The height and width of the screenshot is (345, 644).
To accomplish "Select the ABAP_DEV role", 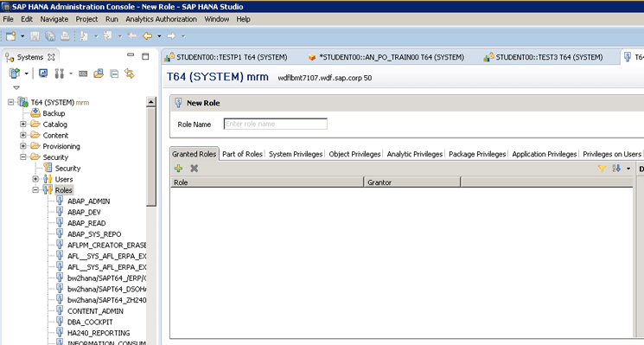I will tap(84, 213).
